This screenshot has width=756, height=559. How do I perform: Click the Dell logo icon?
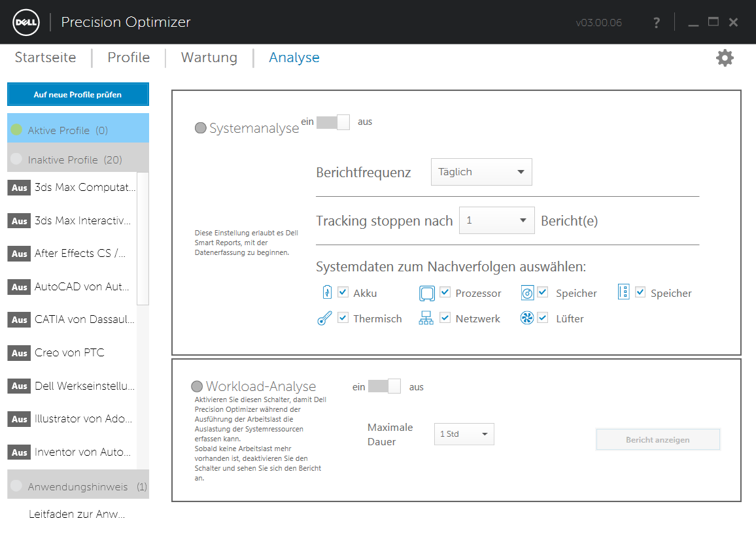pyautogui.click(x=26, y=22)
